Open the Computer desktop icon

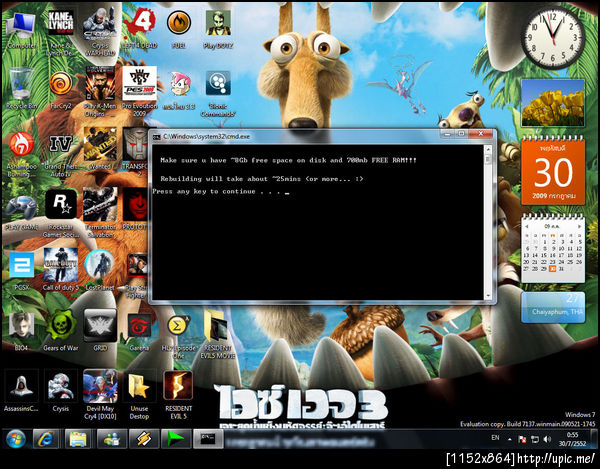point(21,29)
